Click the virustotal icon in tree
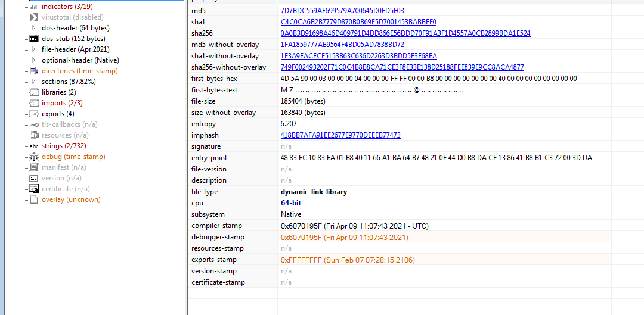 tap(34, 17)
